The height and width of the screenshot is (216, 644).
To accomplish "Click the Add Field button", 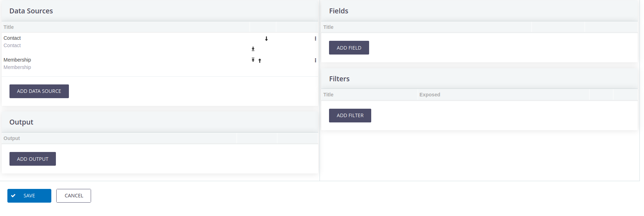I will (x=349, y=48).
